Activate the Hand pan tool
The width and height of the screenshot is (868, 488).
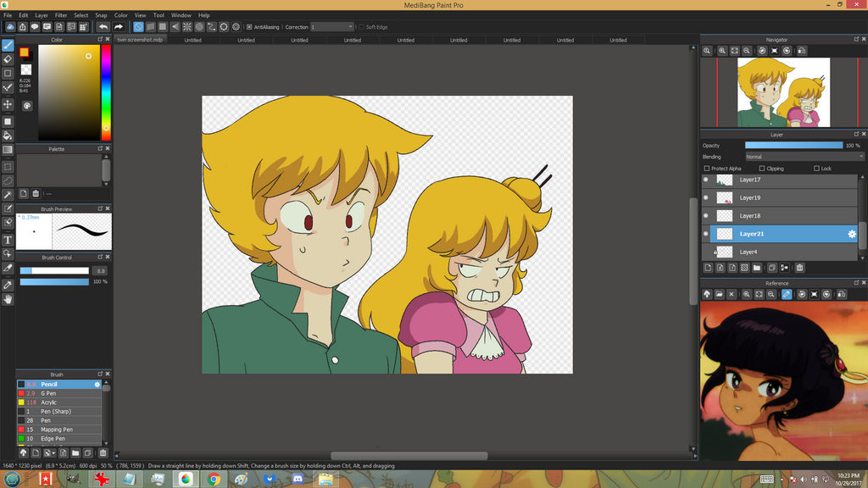[8, 299]
